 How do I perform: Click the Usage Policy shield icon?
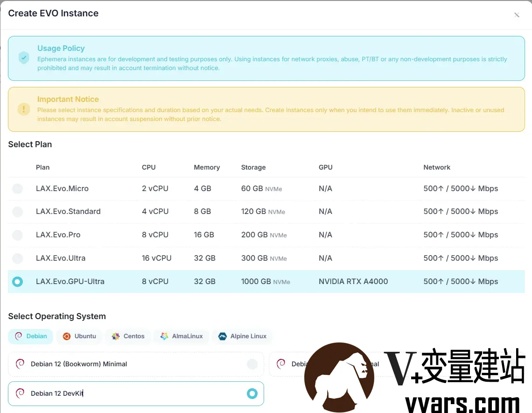pyautogui.click(x=24, y=58)
